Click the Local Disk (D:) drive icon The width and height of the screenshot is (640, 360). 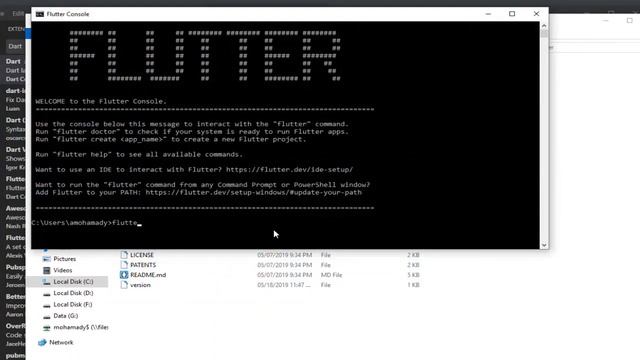click(47, 293)
